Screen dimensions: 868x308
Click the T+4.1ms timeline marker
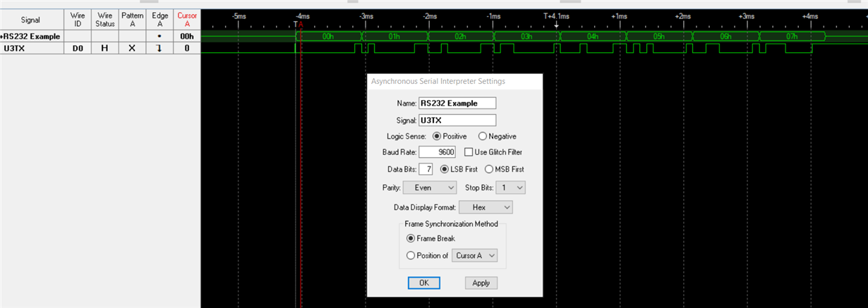pyautogui.click(x=556, y=16)
